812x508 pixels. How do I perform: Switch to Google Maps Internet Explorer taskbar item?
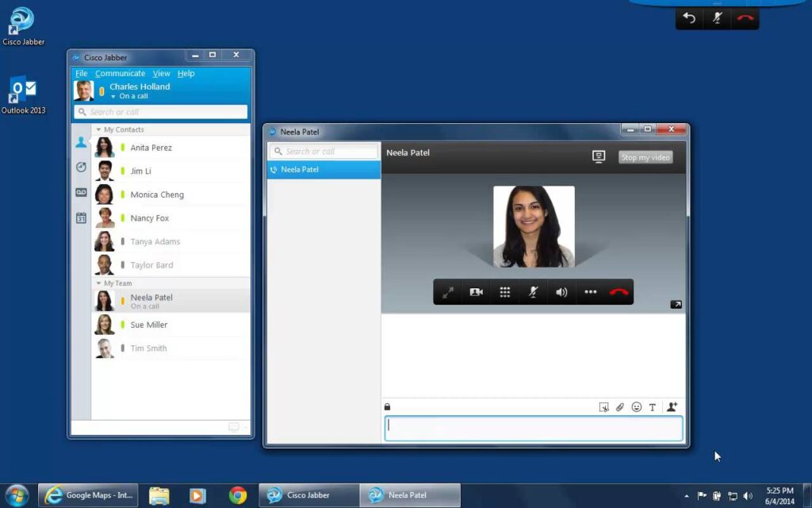click(x=88, y=495)
